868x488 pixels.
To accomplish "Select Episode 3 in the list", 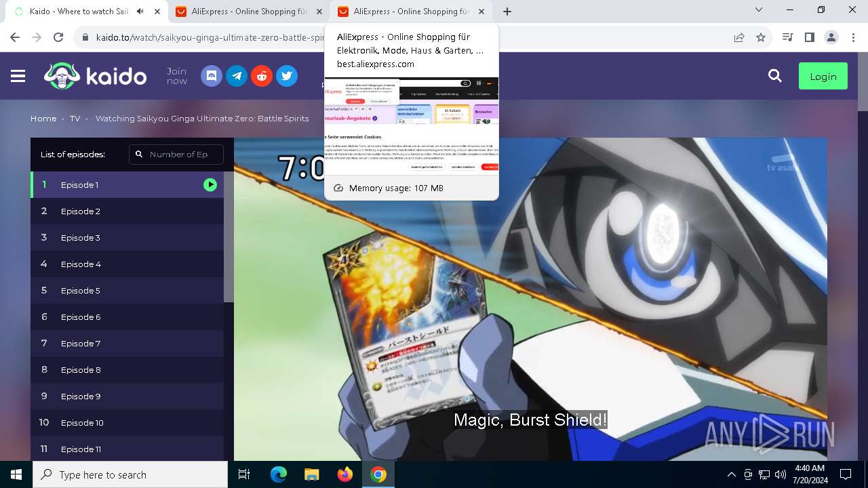I will 127,237.
